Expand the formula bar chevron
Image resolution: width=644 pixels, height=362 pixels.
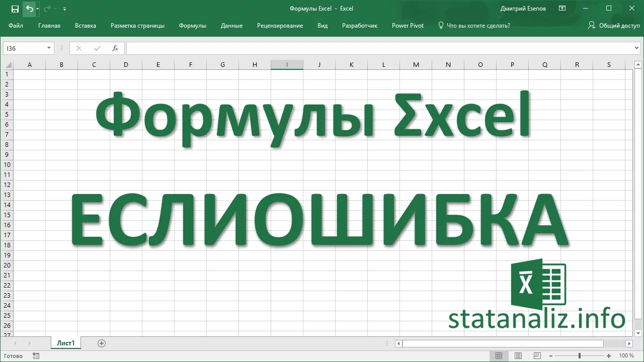[x=637, y=48]
